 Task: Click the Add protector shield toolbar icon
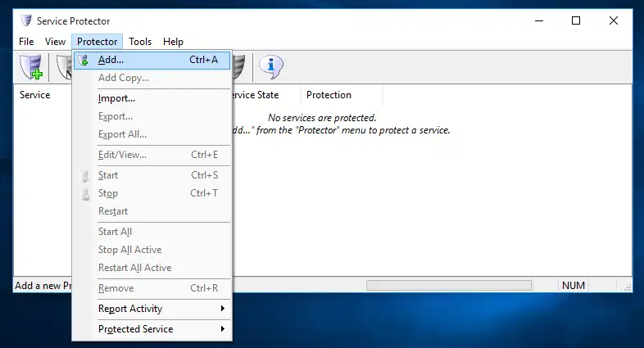(x=32, y=67)
